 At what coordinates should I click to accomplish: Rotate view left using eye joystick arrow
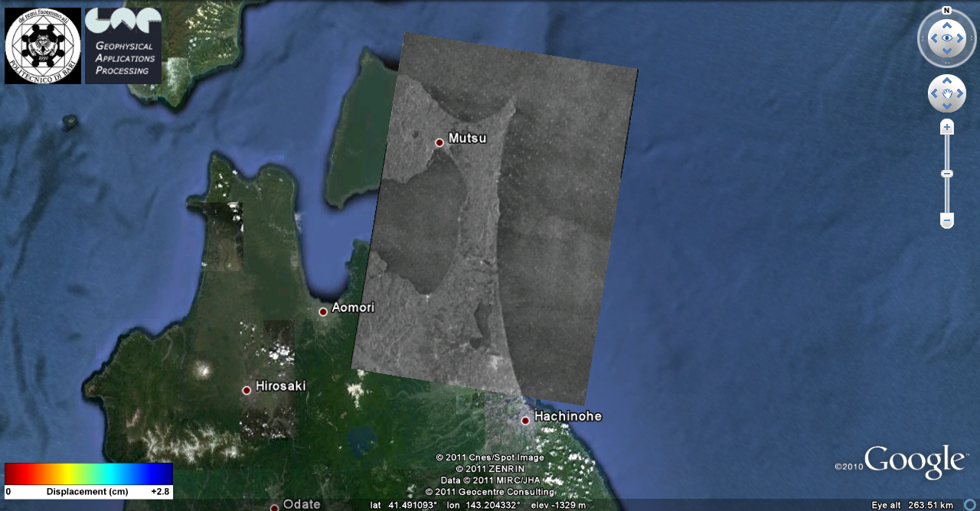coord(933,37)
